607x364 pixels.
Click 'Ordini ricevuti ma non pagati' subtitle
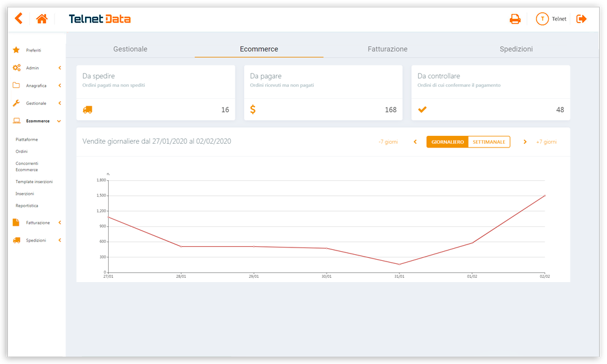(282, 85)
